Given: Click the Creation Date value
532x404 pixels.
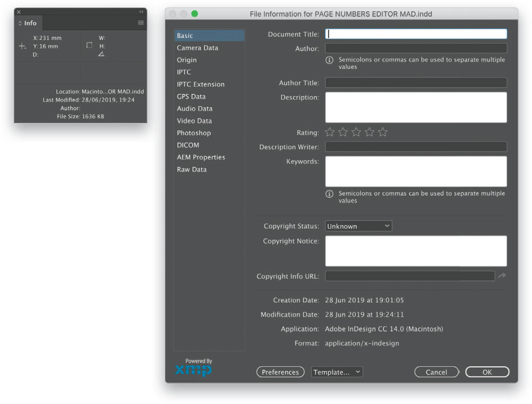Looking at the screenshot, I should [x=364, y=300].
